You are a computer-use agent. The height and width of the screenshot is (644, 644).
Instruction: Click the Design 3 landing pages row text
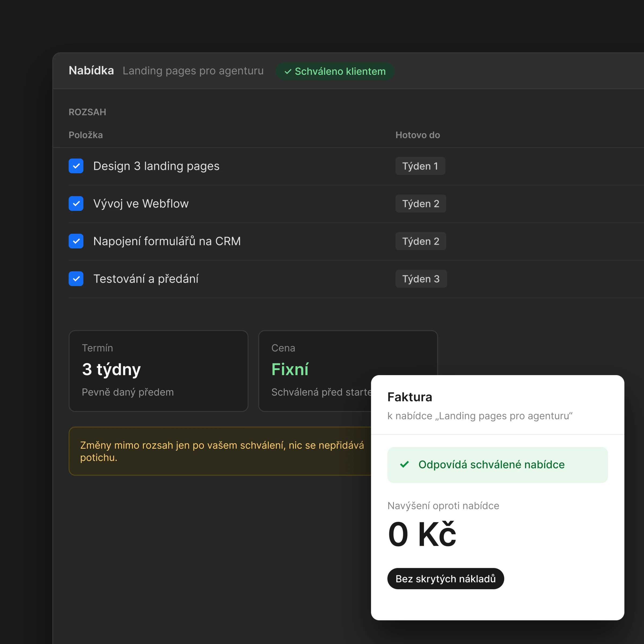click(156, 166)
